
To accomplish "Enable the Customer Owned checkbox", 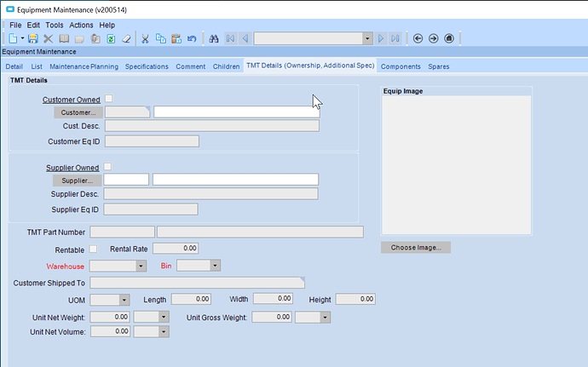I will click(108, 99).
